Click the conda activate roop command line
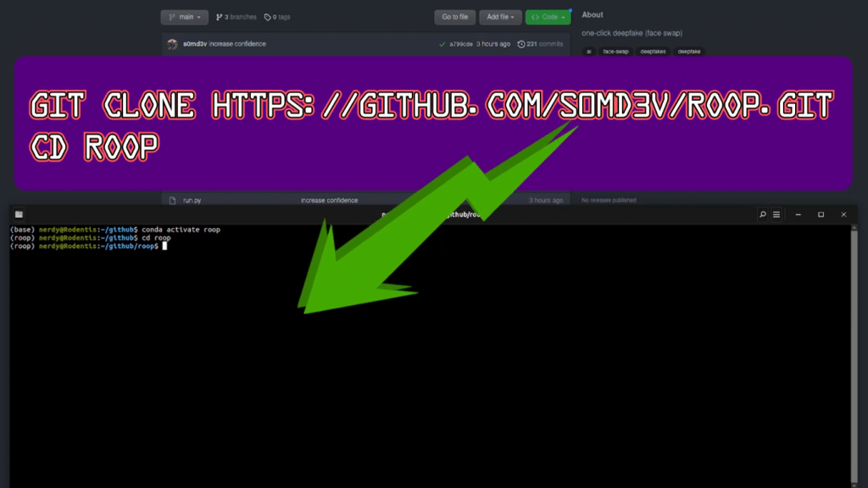Viewport: 868px width, 488px height. (115, 230)
